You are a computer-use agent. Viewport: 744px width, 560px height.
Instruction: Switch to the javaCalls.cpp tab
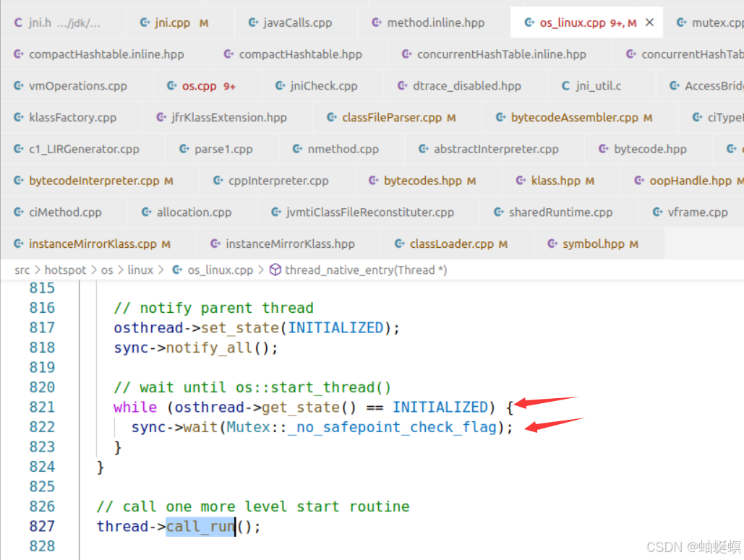[x=296, y=22]
